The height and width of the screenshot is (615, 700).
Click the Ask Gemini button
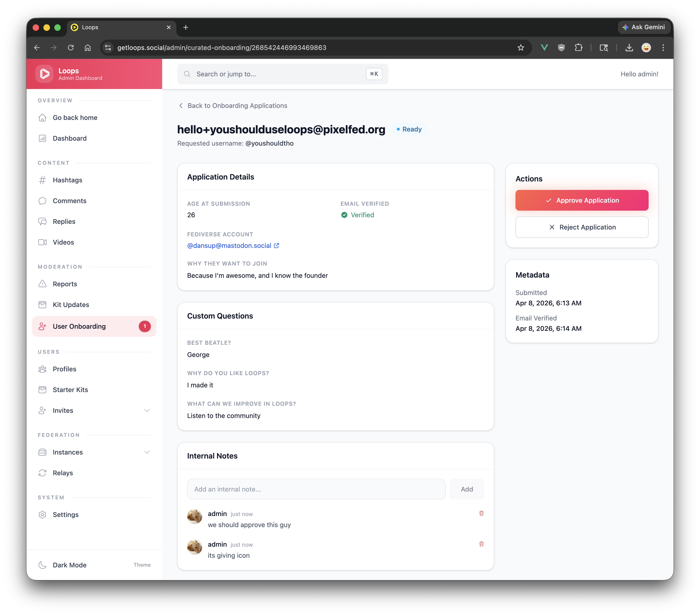point(643,27)
